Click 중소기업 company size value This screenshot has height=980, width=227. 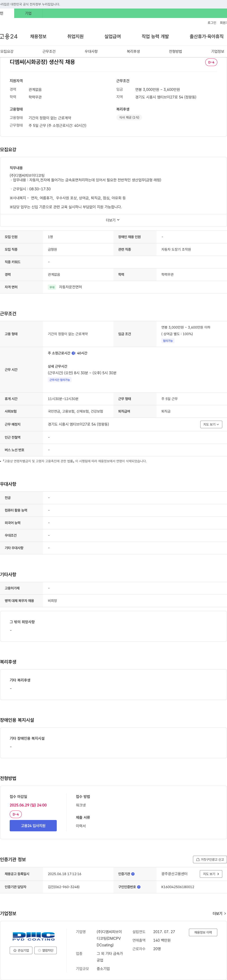[x=103, y=969]
